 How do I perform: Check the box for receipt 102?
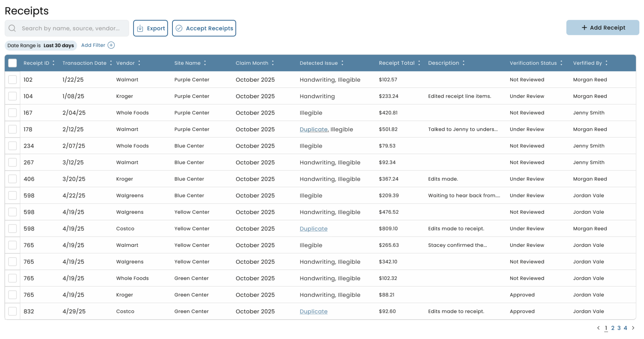click(x=13, y=80)
